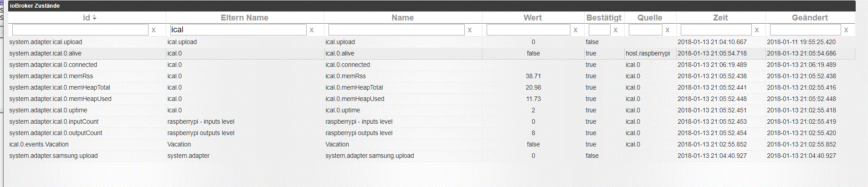Clear the Bestätigt column filter
The image size is (868, 187).
[616, 30]
